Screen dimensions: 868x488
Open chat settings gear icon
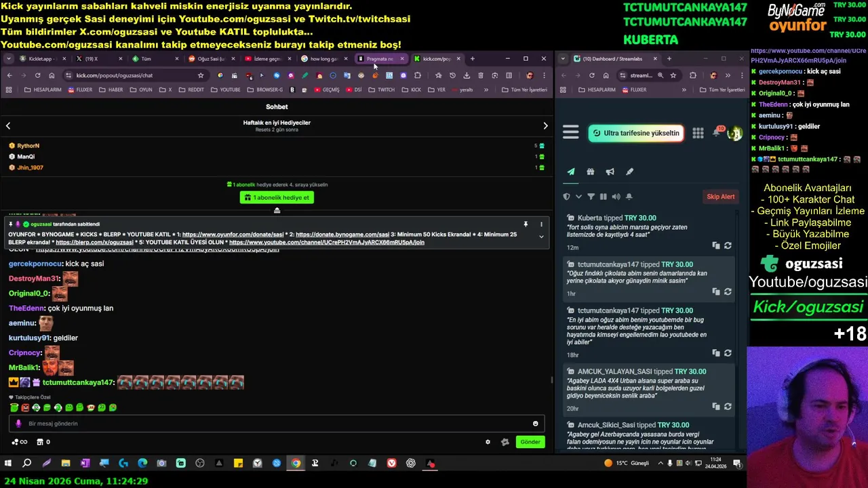[488, 442]
